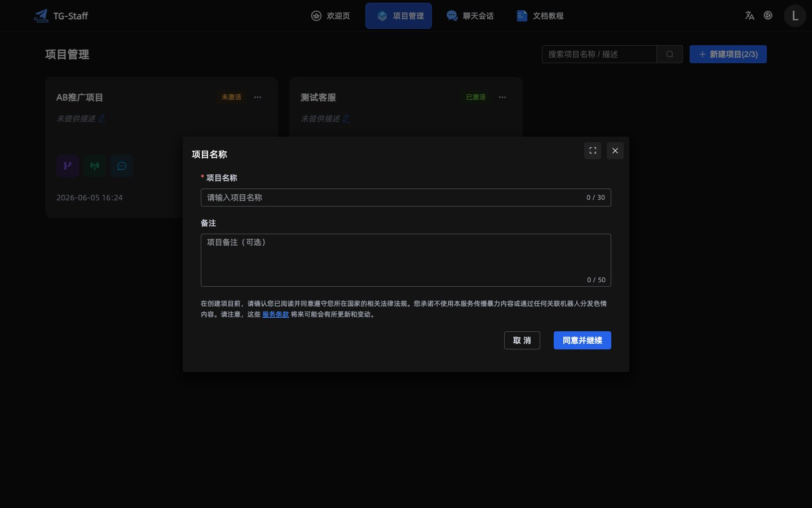Click the purple branch icon on AB推广项目
The image size is (812, 508).
(68, 166)
